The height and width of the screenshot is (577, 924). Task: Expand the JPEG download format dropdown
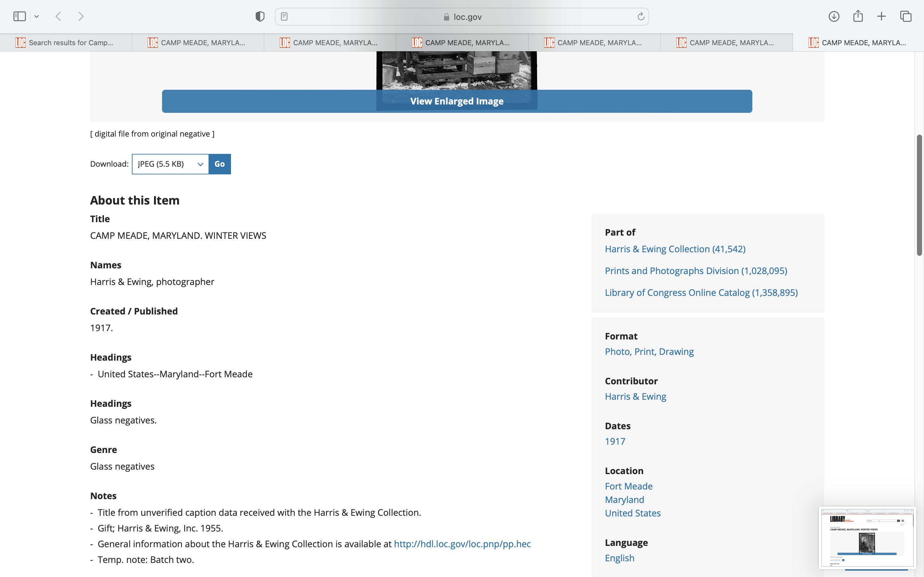tap(170, 164)
